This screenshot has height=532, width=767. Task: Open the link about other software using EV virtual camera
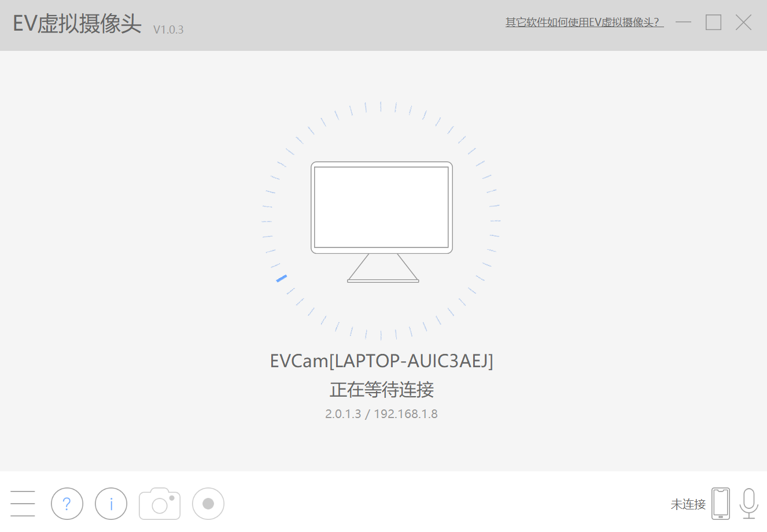click(584, 23)
